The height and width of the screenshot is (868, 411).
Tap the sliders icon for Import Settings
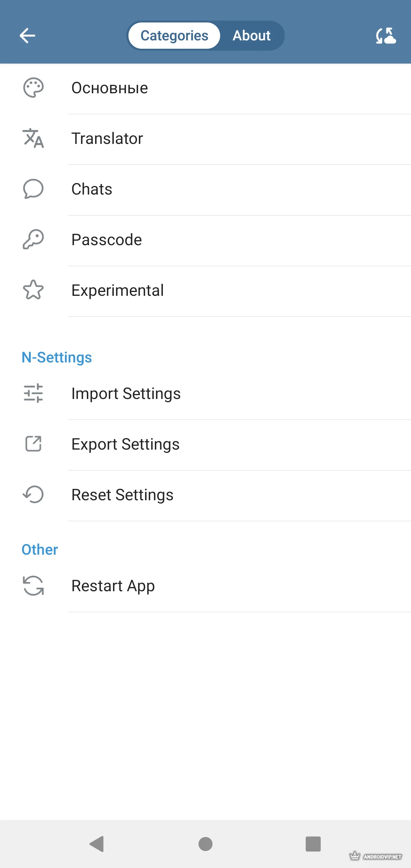click(x=33, y=393)
